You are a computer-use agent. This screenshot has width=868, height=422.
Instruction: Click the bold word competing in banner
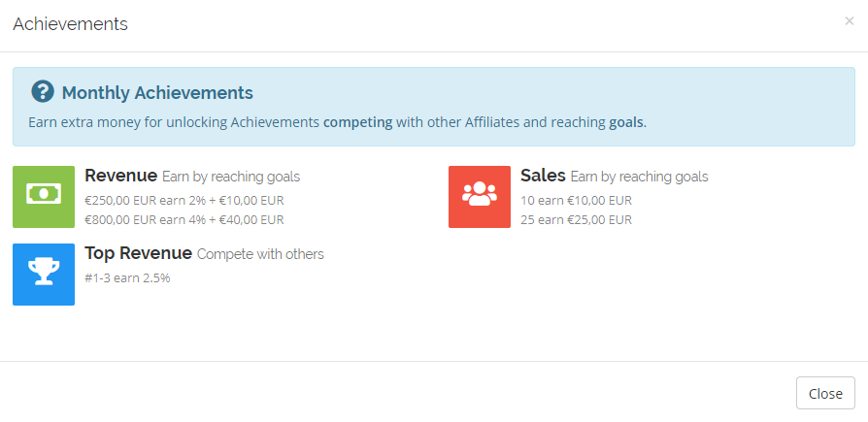pyautogui.click(x=357, y=122)
